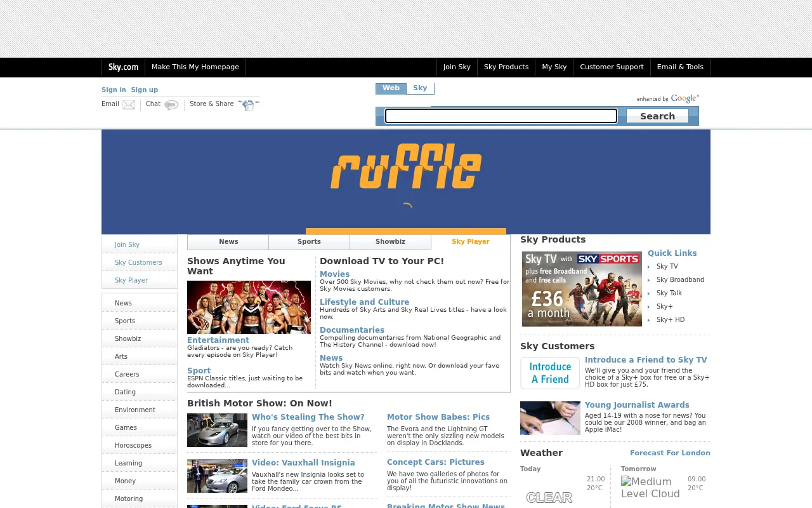The image size is (812, 508).
Task: Open the Vauxhall Insignia video thumbnail
Action: (x=217, y=476)
